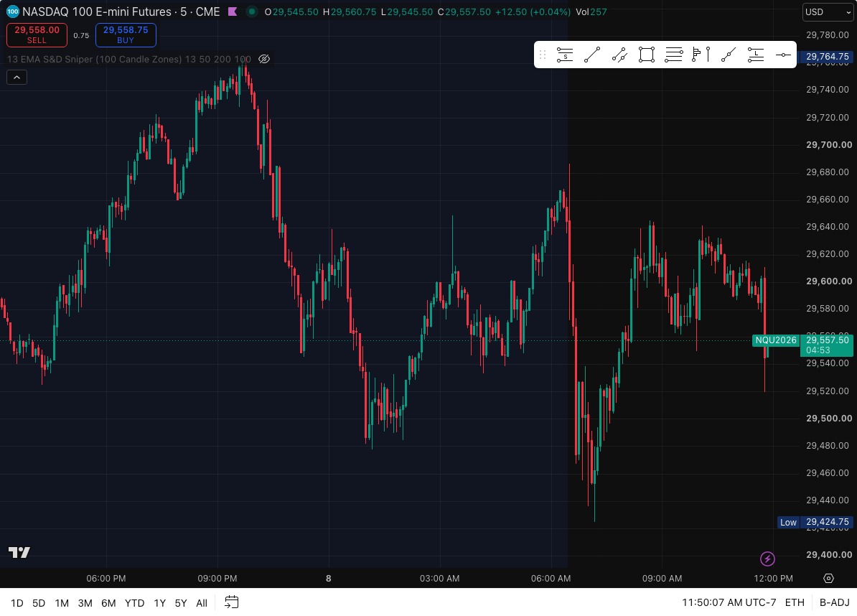Screen dimensions: 857x616
Task: Select the Fib retracement tool
Action: 674,55
